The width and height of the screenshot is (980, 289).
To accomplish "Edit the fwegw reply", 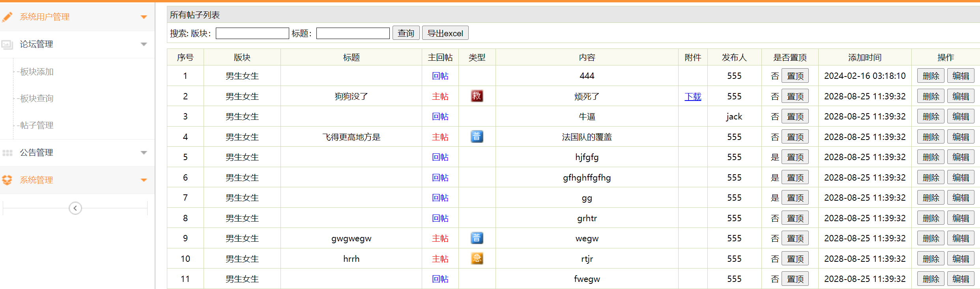I will (x=961, y=279).
